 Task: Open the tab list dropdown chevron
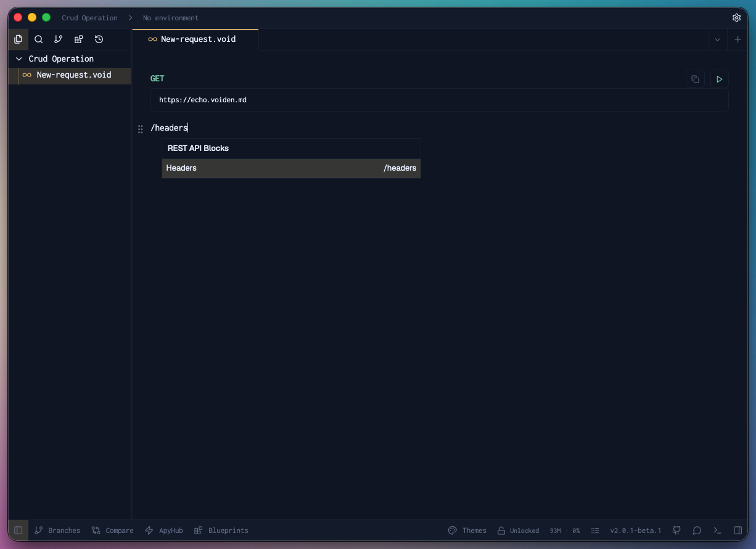[717, 39]
